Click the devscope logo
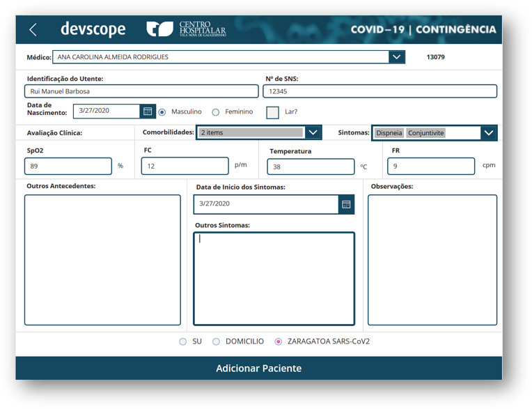Image resolution: width=532 pixels, height=409 pixels. coord(93,29)
